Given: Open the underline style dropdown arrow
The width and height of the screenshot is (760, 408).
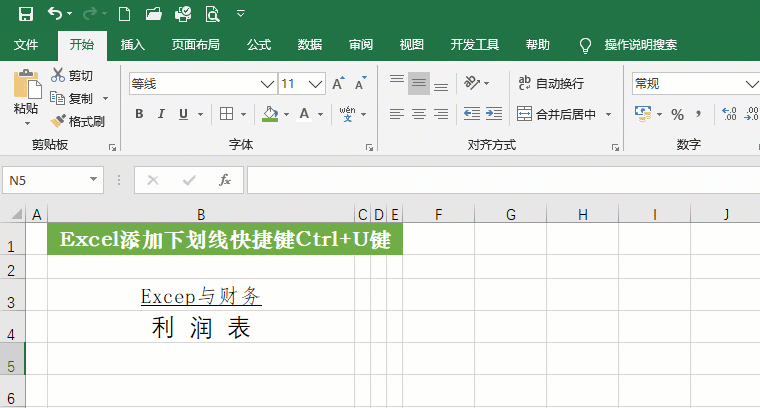Looking at the screenshot, I should (x=200, y=114).
